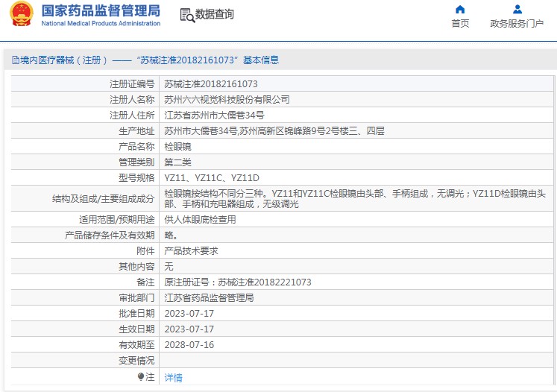Viewport: 557px width, 392px height.
Task: Click the 注册人住所 row label
Action: pos(132,116)
